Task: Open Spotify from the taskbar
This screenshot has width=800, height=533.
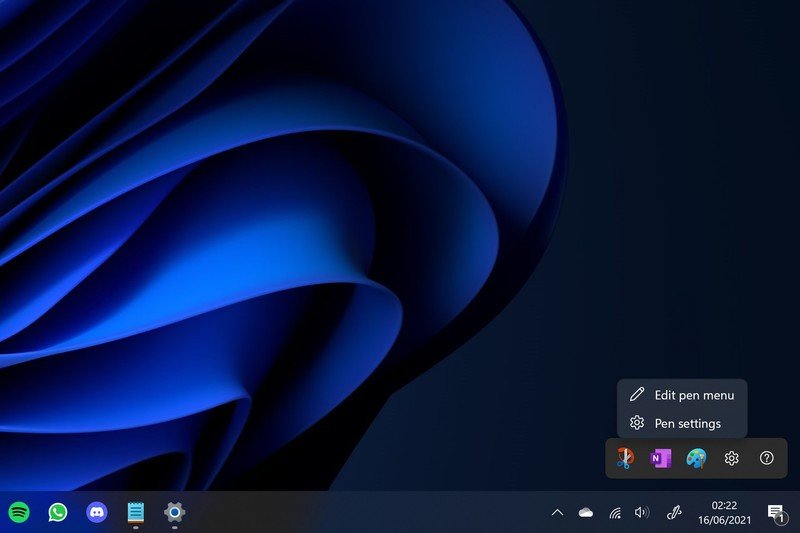Action: click(19, 512)
